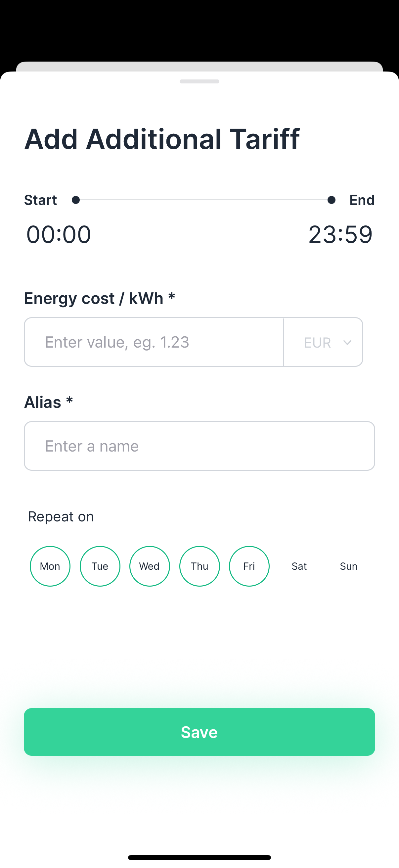Click the Energy cost / kWh label
Screen dimensions: 399x868
pyautogui.click(x=99, y=298)
